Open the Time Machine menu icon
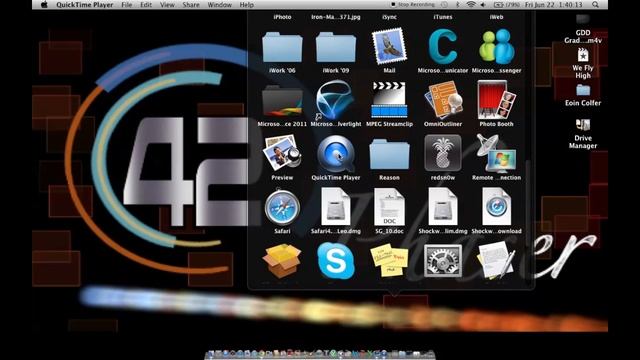The image size is (640, 360). click(444, 5)
